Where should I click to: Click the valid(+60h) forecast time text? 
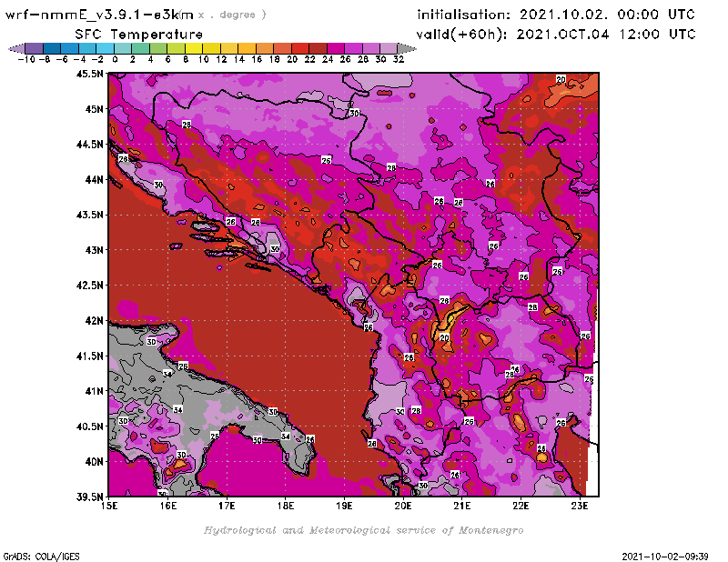click(x=556, y=34)
